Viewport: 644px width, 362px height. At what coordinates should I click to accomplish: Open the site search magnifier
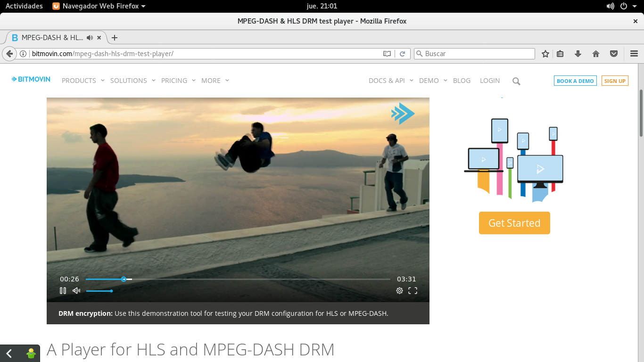(x=516, y=81)
